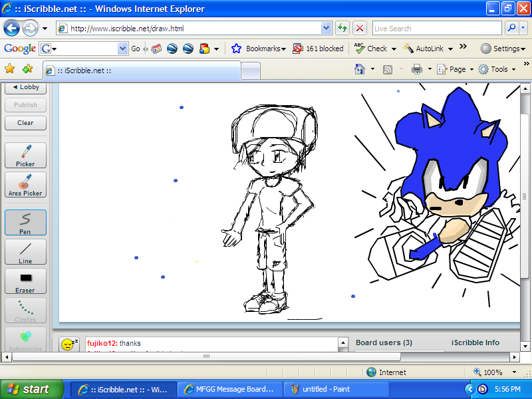Viewport: 532px width, 399px height.
Task: Return to the Lobby
Action: [26, 87]
